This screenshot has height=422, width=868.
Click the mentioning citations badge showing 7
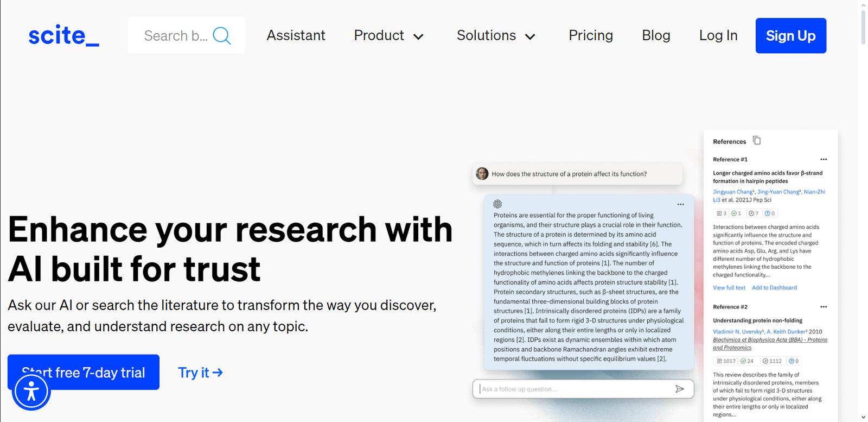(754, 213)
